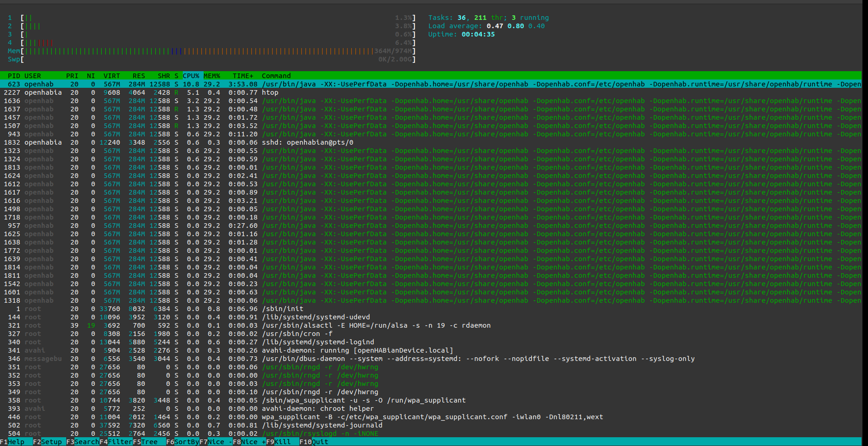The height and width of the screenshot is (446, 868).
Task: Select rngd process row PID 351
Action: [x=431, y=367]
